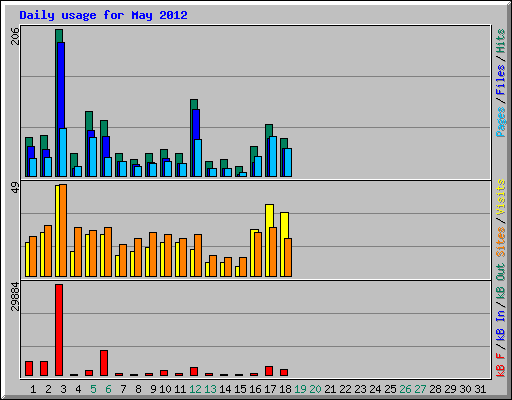Screen dimensions: 512x400
Task: Click green day 26 label
Action: pos(405,389)
